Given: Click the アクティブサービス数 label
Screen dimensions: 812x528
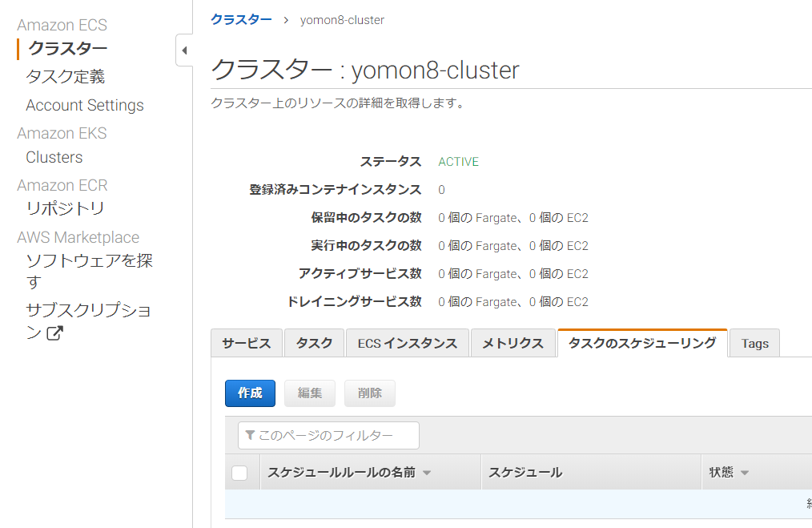Looking at the screenshot, I should coord(360,273).
